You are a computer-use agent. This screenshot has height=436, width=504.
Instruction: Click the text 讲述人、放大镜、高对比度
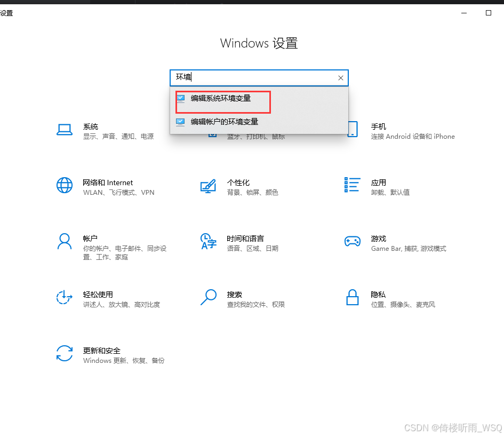(122, 304)
